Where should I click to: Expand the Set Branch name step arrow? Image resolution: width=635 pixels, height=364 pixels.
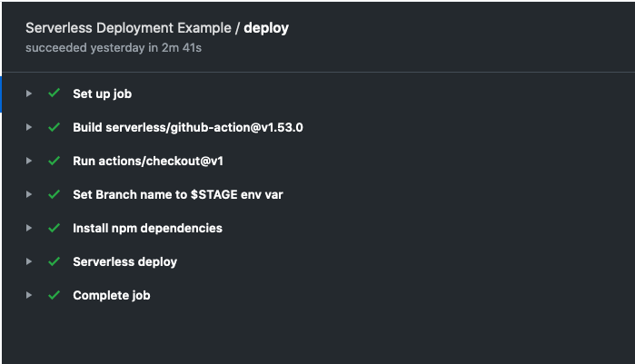[x=30, y=194]
